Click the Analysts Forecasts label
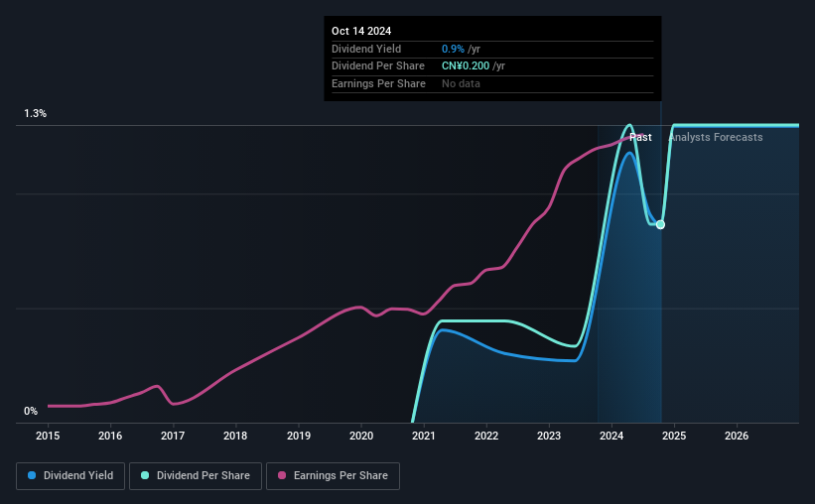The height and width of the screenshot is (504, 815). click(x=716, y=137)
